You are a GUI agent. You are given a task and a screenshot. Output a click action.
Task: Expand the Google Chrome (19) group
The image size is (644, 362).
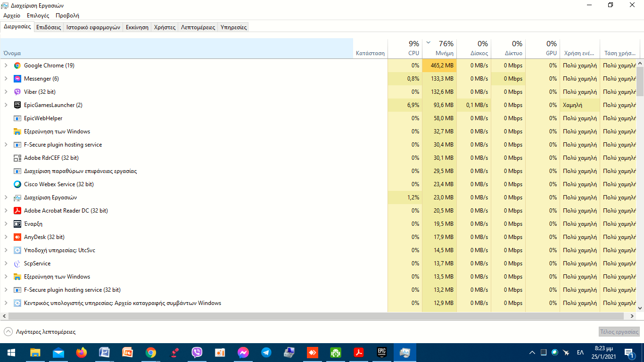6,66
